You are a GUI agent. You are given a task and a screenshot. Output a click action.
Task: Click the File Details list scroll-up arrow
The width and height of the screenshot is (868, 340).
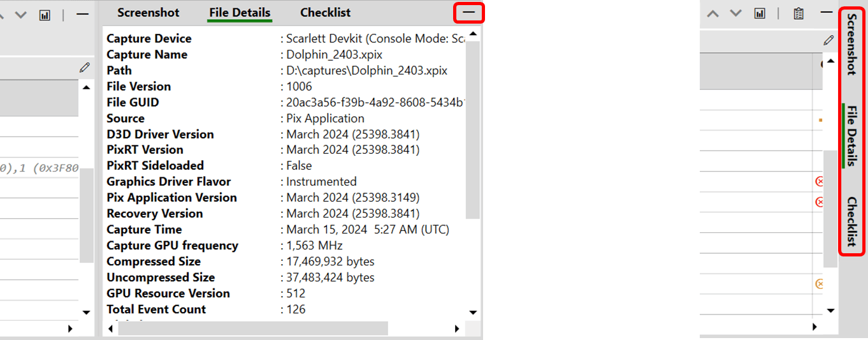[x=473, y=34]
